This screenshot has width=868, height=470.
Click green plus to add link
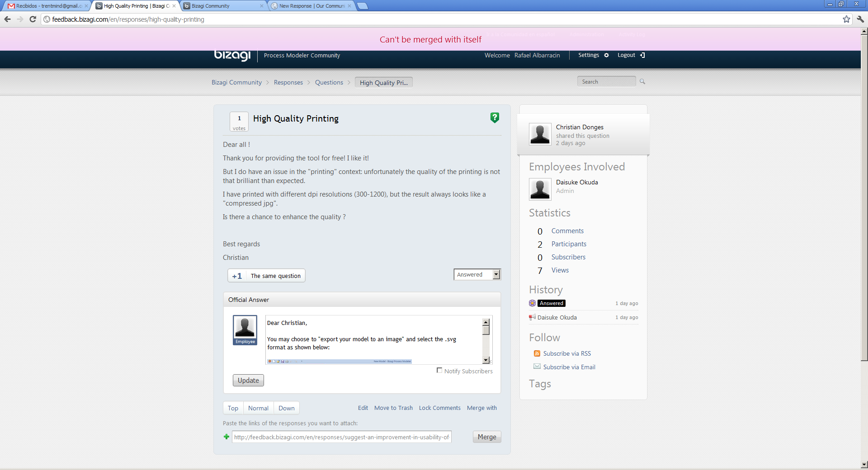[x=226, y=437]
